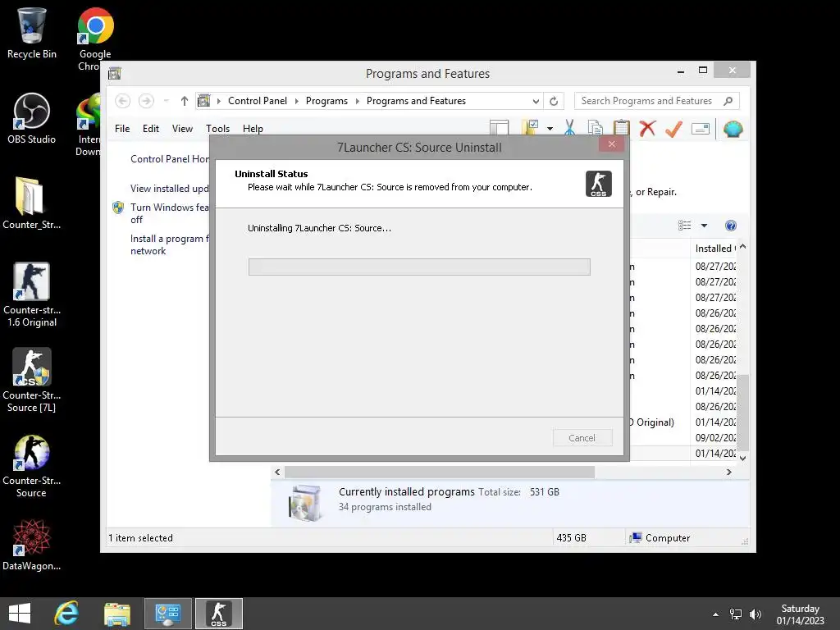Click the Back navigation arrow
The height and width of the screenshot is (630, 840).
pos(123,101)
